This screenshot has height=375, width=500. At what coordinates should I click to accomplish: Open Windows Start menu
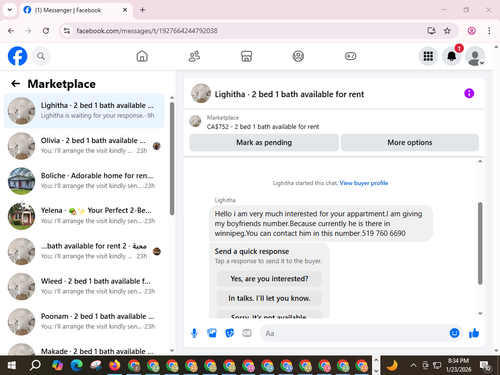click(11, 366)
